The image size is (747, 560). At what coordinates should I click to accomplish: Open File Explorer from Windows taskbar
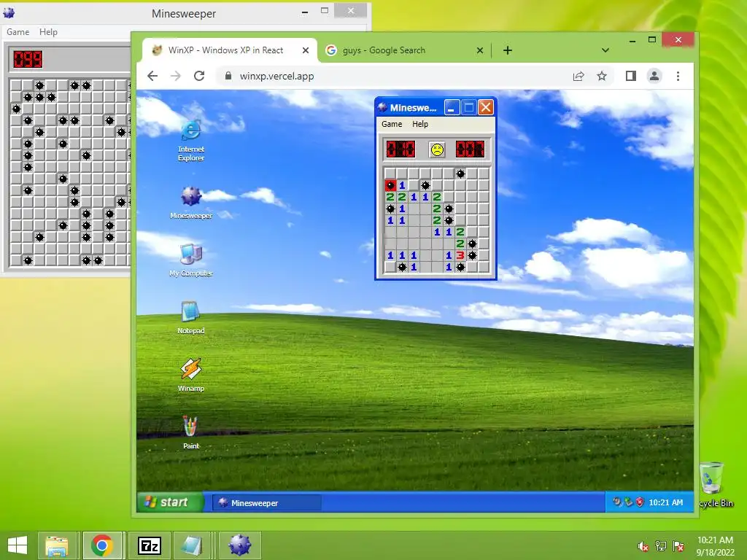pyautogui.click(x=57, y=545)
